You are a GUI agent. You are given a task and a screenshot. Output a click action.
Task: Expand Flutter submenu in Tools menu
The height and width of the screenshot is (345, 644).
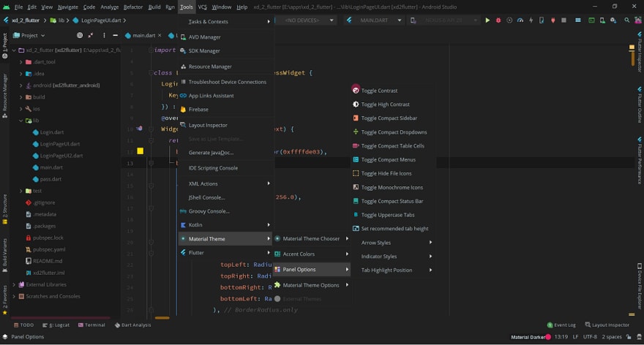[226, 253]
